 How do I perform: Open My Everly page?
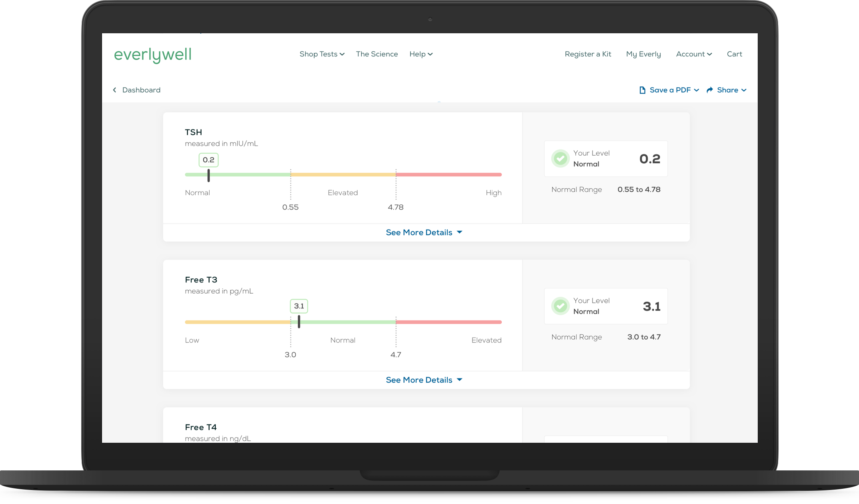[643, 54]
